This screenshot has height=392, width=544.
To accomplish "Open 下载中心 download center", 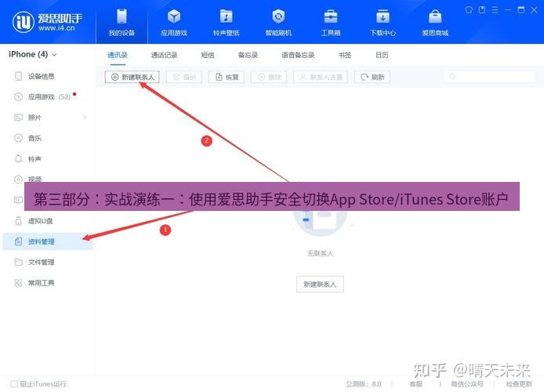I will [383, 22].
